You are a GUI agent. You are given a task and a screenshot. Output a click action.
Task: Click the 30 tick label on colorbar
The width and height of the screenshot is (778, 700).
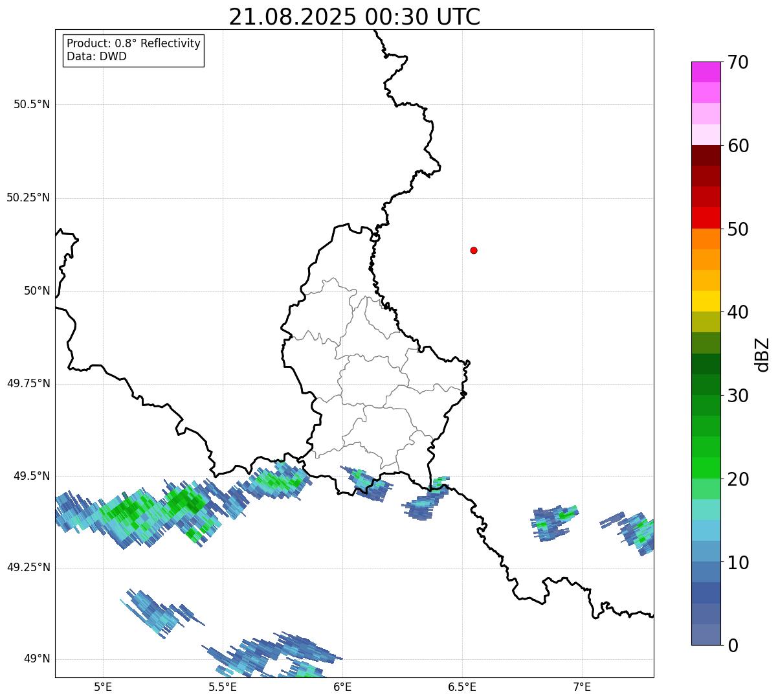coord(738,396)
